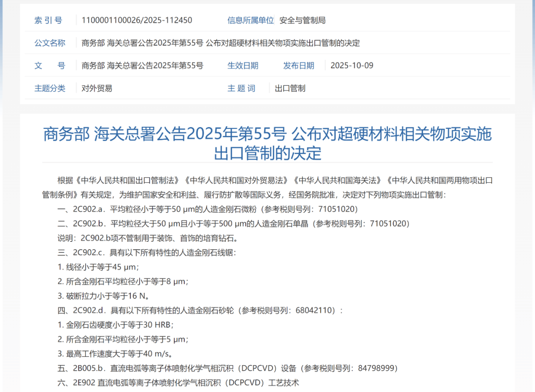Click the document name in the 公文名称 row
535x392 pixels.
[x=220, y=43]
